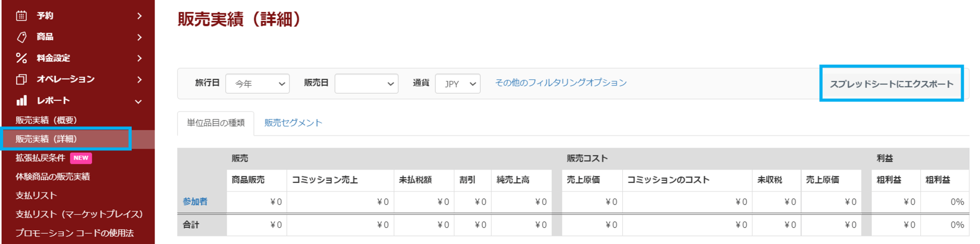The height and width of the screenshot is (244, 980).
Task: Click the percent icon for 料金設定
Action: coord(21,58)
